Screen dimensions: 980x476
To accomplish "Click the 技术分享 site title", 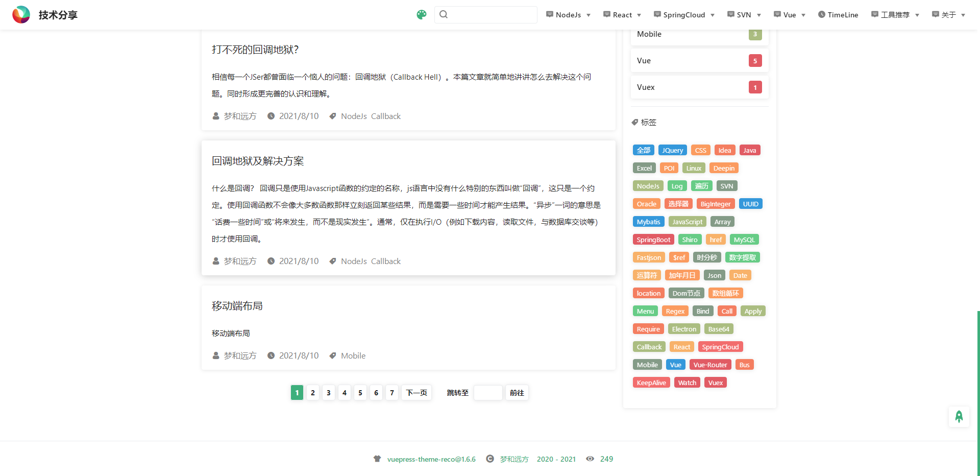I will (58, 15).
